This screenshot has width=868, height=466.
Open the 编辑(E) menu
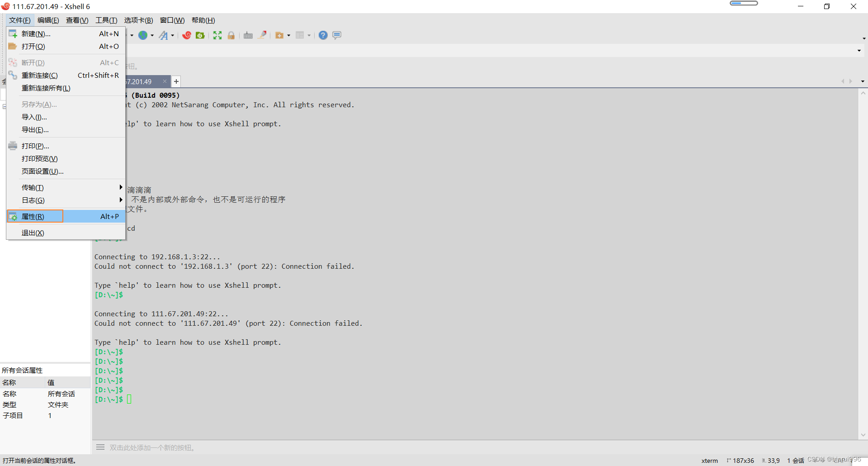pyautogui.click(x=48, y=20)
